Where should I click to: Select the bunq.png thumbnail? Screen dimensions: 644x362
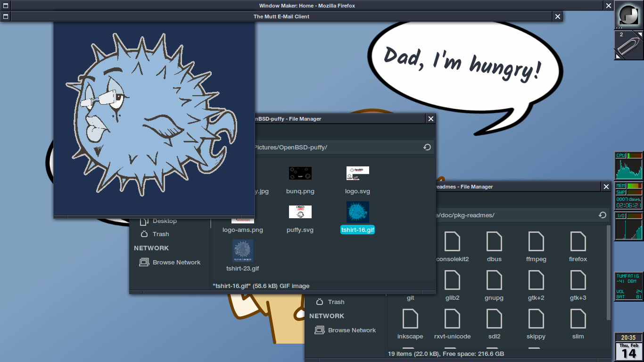(300, 173)
